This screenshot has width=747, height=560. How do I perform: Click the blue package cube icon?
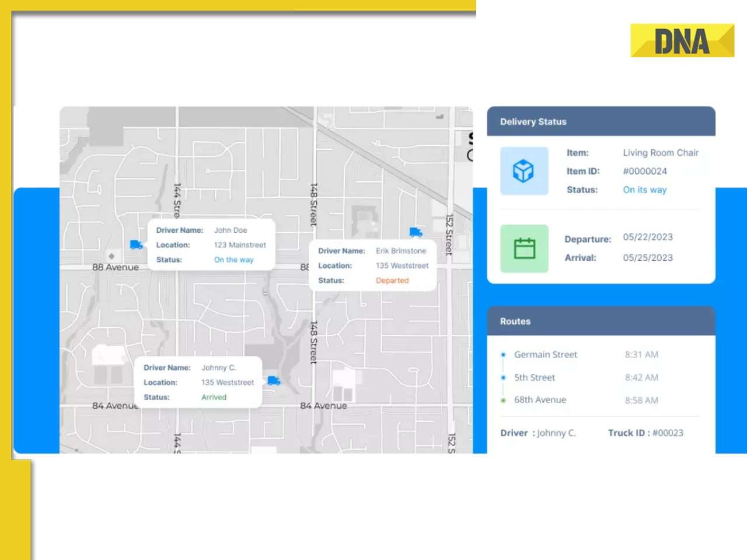pyautogui.click(x=524, y=171)
